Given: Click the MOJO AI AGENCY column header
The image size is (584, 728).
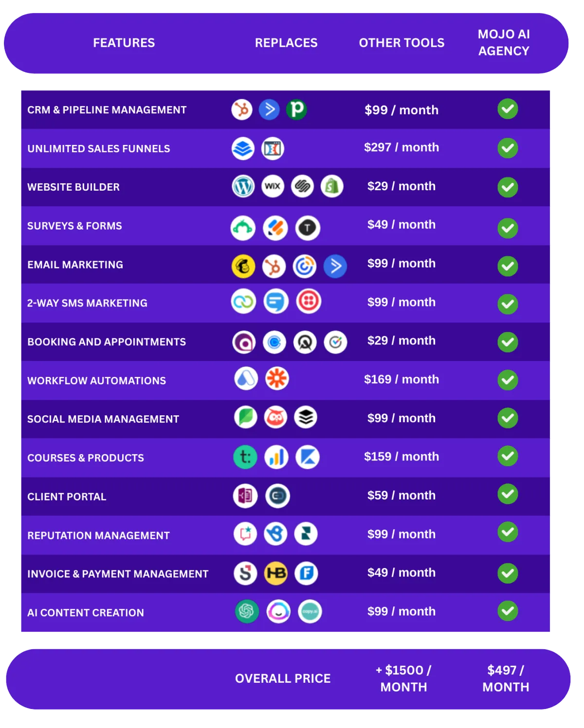Looking at the screenshot, I should click(504, 43).
